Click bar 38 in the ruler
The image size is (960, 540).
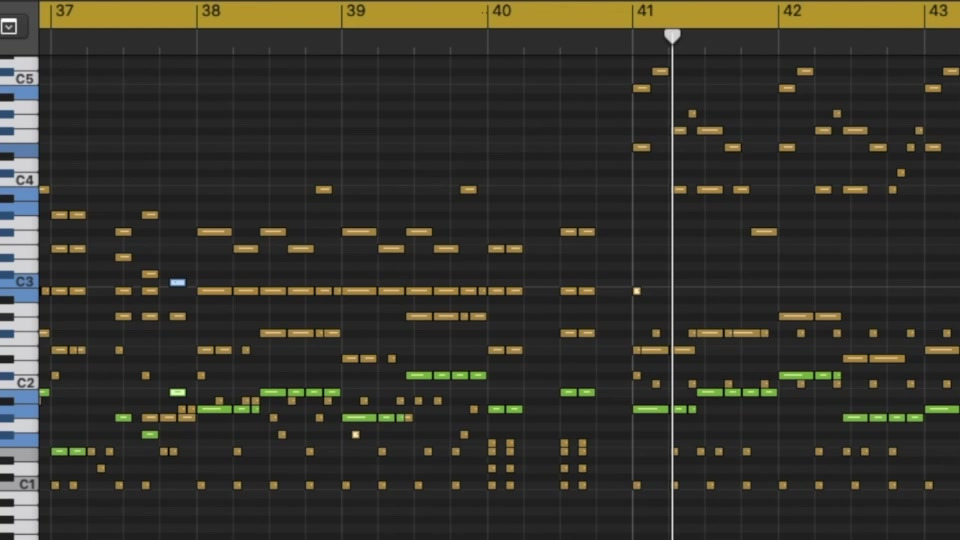[211, 11]
